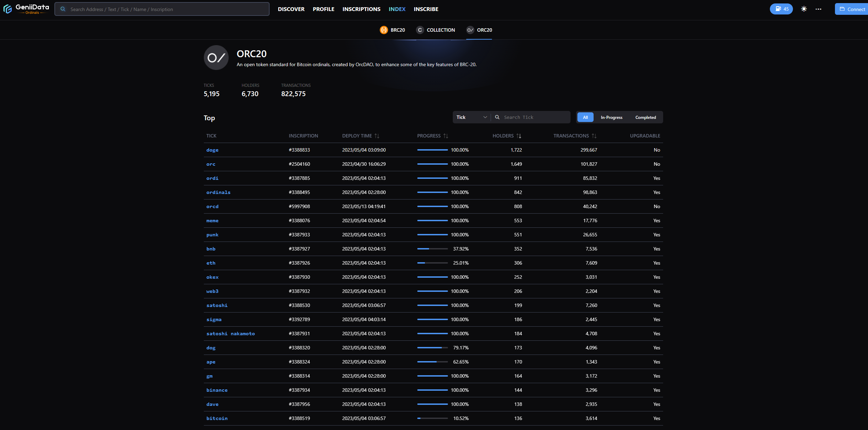Image resolution: width=868 pixels, height=430 pixels.
Task: Sort by Deploy Time arrows
Action: 377,136
